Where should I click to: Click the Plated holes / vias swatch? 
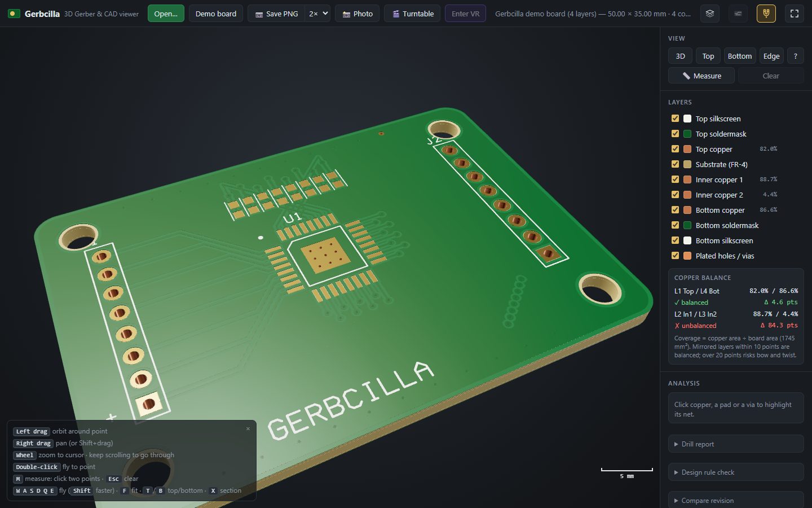tap(687, 256)
